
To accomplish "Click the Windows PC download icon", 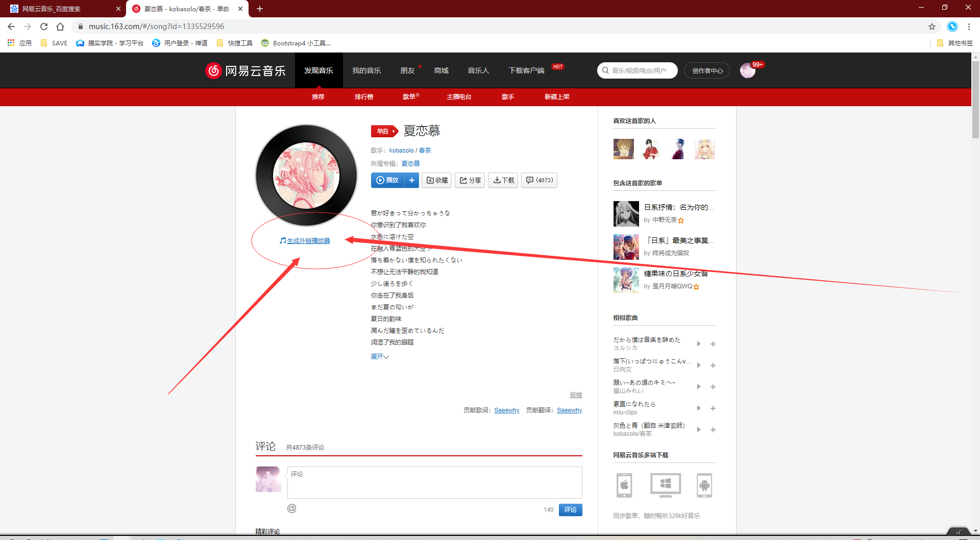I will (x=665, y=485).
